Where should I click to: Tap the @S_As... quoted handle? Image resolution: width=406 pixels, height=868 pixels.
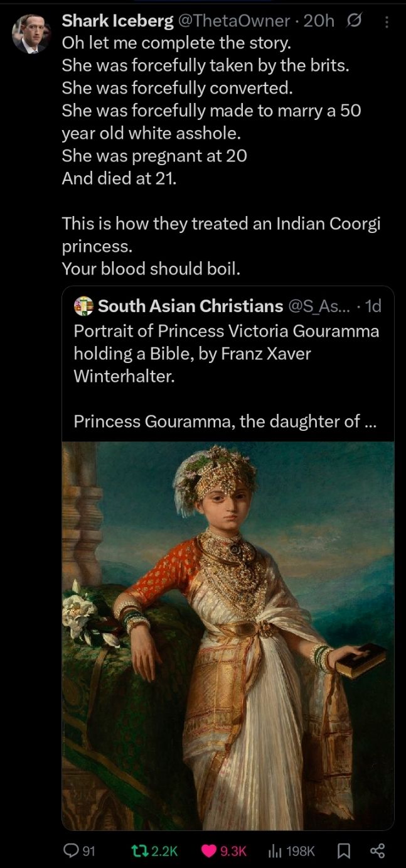(319, 306)
